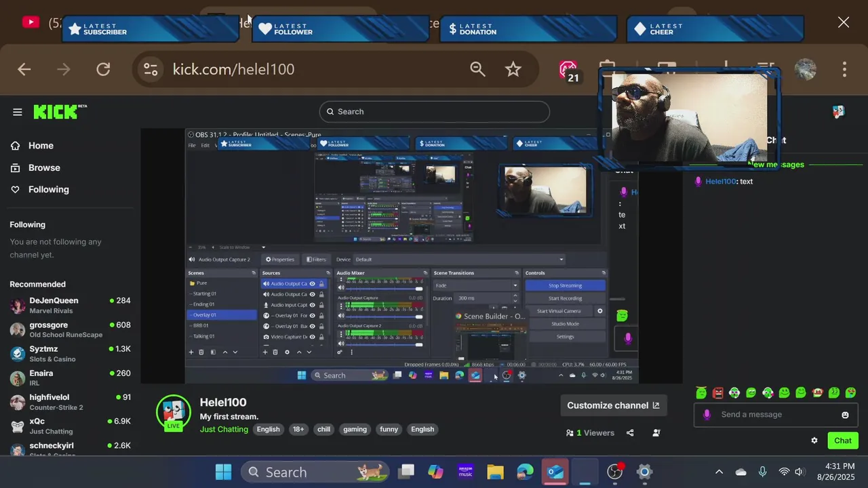
Task: Open Audio Mixer dock menu icon
Action: [x=425, y=273]
